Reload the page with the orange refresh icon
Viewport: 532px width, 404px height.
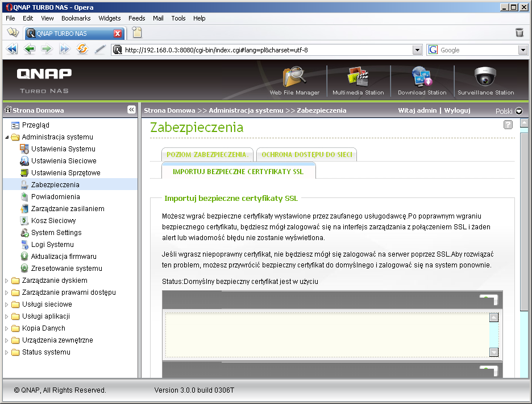[x=82, y=50]
